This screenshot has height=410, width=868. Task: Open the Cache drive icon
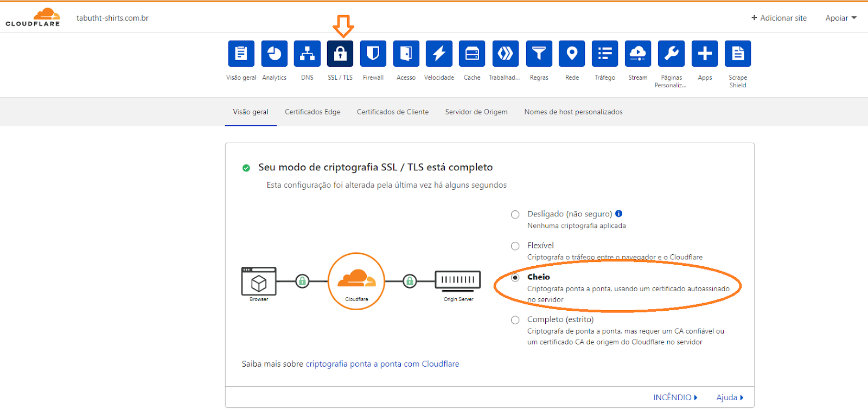(x=472, y=54)
